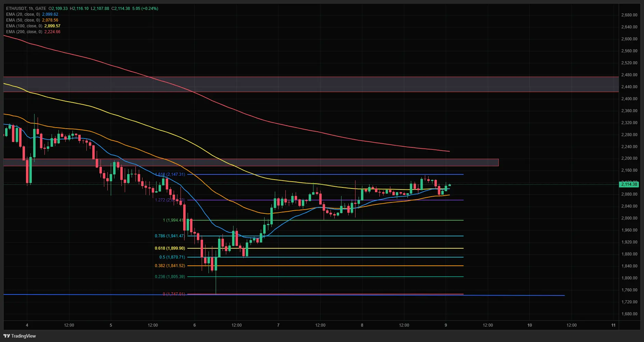Click the 2,080.00 price axis label
This screenshot has width=644, height=342.
click(629, 194)
